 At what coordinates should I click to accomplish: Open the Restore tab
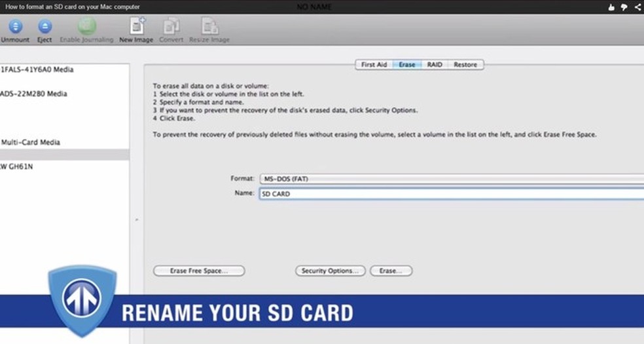[465, 64]
